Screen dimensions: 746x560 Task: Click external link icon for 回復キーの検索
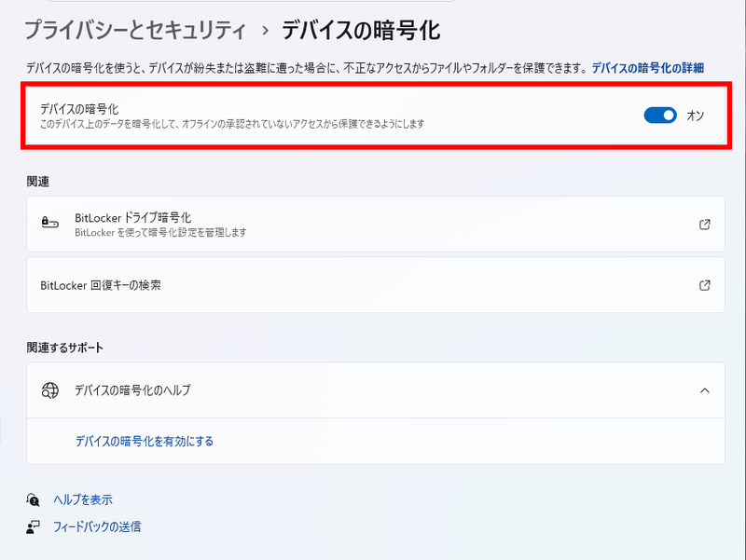point(705,285)
